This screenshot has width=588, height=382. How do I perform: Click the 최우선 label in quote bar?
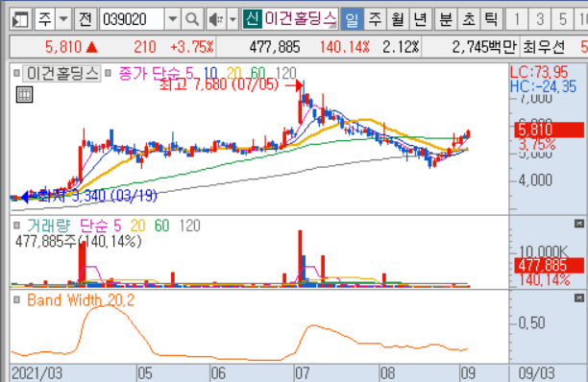coord(544,47)
